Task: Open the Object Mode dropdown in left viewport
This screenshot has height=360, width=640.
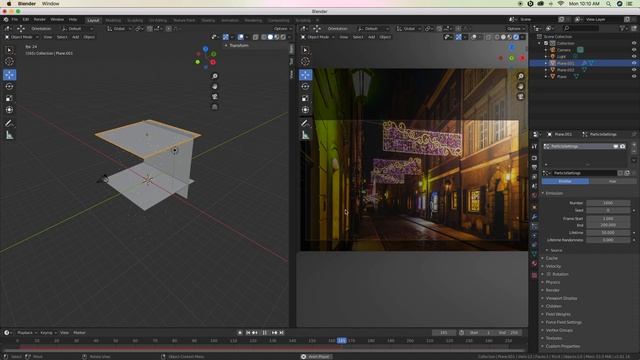Action: pos(22,37)
